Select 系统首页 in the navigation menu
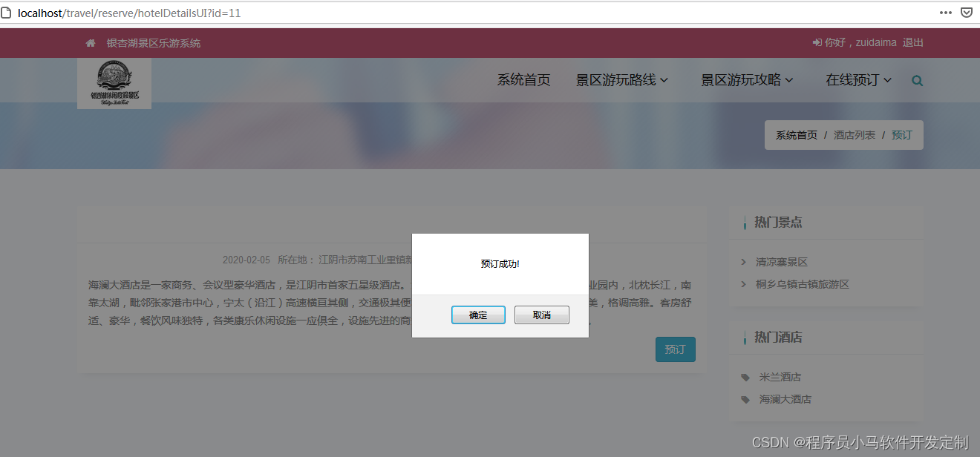 pyautogui.click(x=524, y=79)
